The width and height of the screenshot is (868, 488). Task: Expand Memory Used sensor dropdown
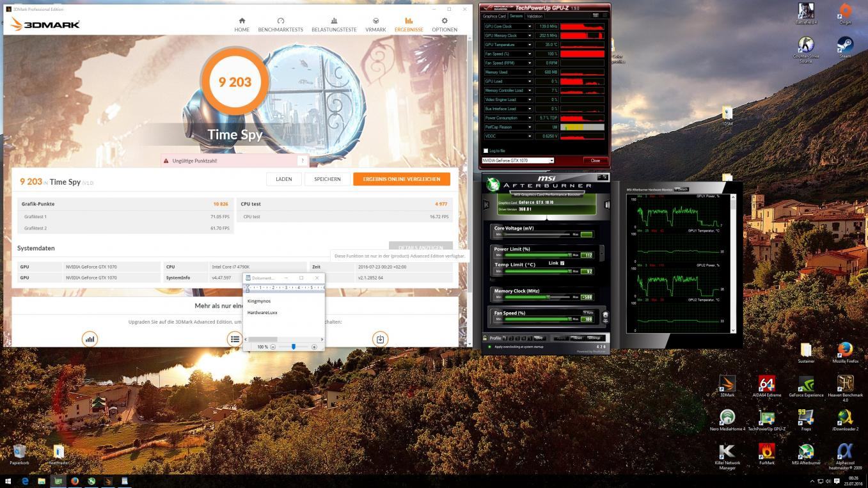529,72
